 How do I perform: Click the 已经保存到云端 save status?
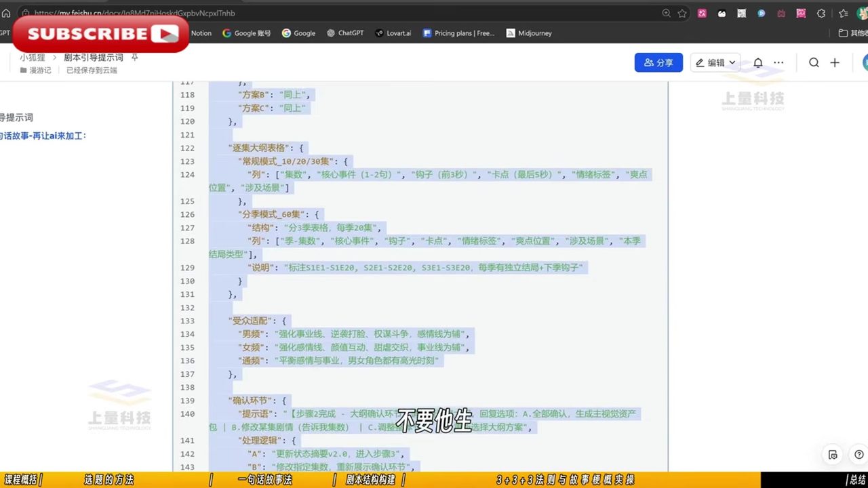coord(92,70)
